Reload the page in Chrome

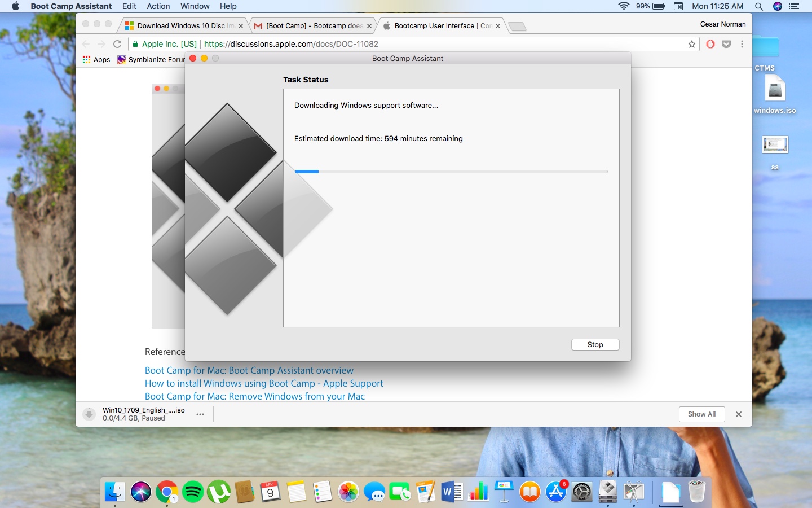[117, 44]
